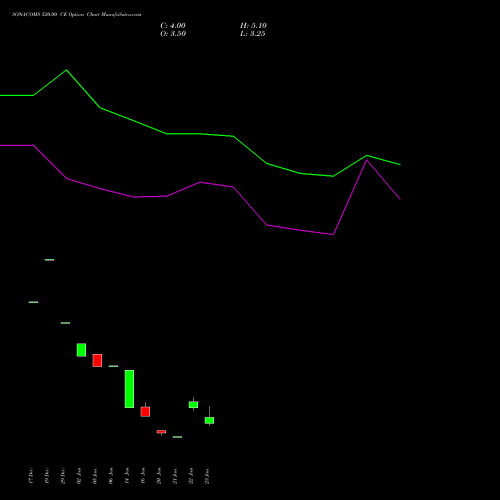Click the open value O: 3.50

coord(173,34)
